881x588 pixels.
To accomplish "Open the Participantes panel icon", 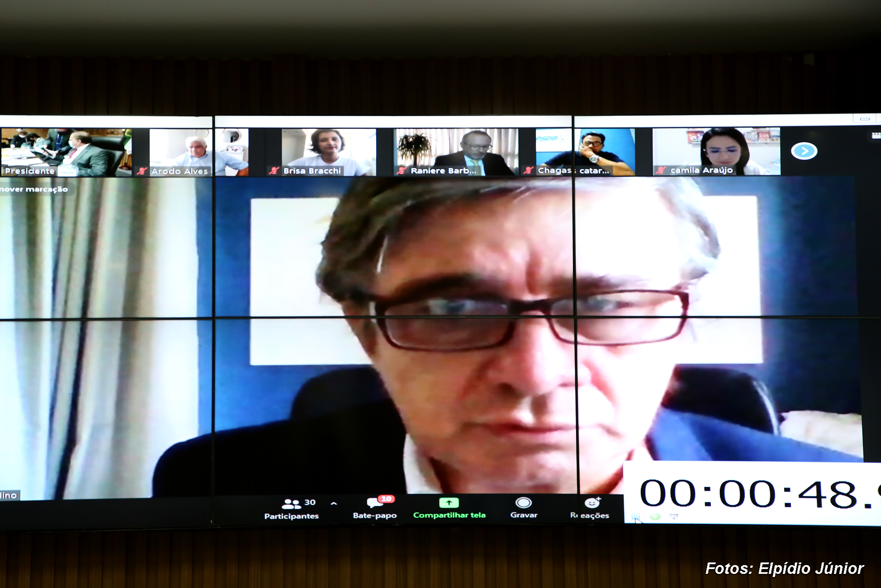I will pos(291,503).
